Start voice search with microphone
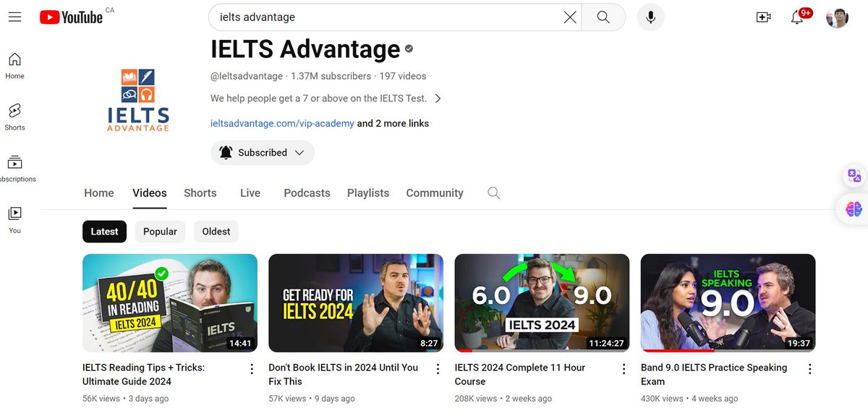 (650, 17)
